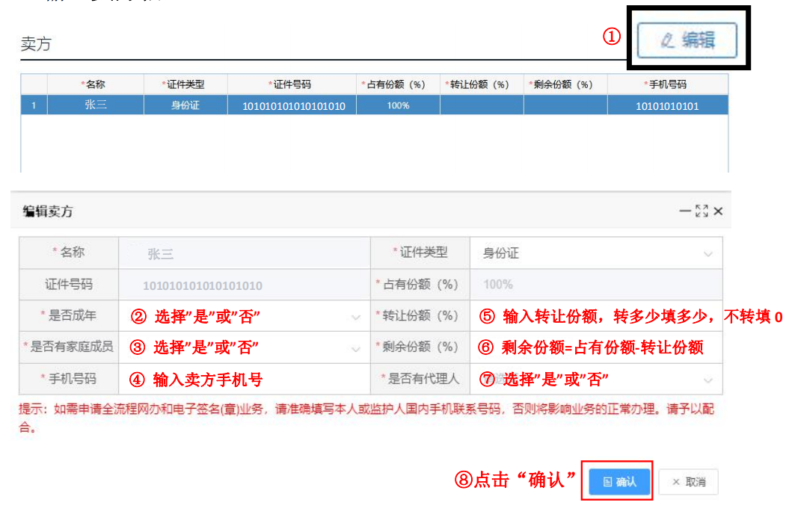Click the 占有份额 (%) column header
The height and width of the screenshot is (532, 789).
tap(398, 84)
